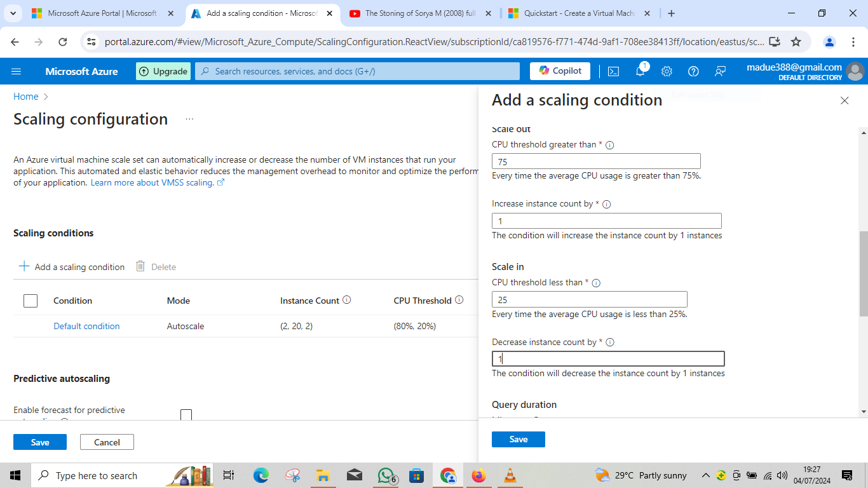Open the Azure feedback icon
Screen dimensions: 868x488
click(x=720, y=71)
